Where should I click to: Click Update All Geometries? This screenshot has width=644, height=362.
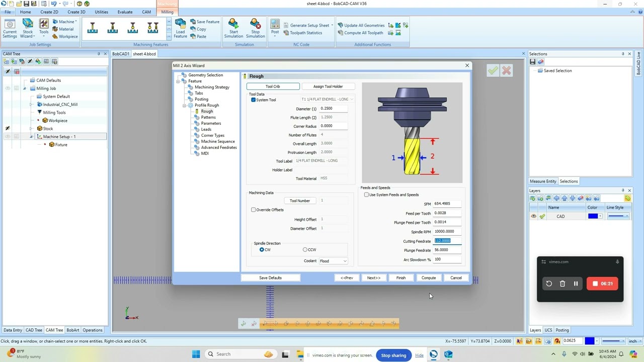point(361,25)
